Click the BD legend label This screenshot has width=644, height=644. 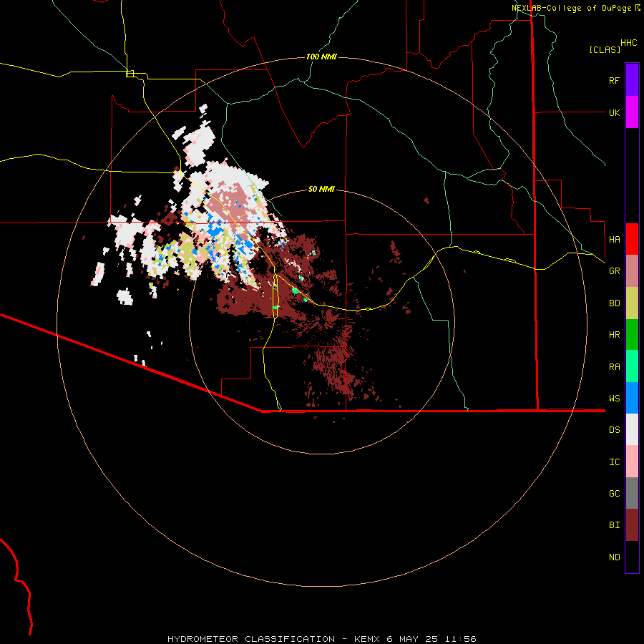(614, 303)
